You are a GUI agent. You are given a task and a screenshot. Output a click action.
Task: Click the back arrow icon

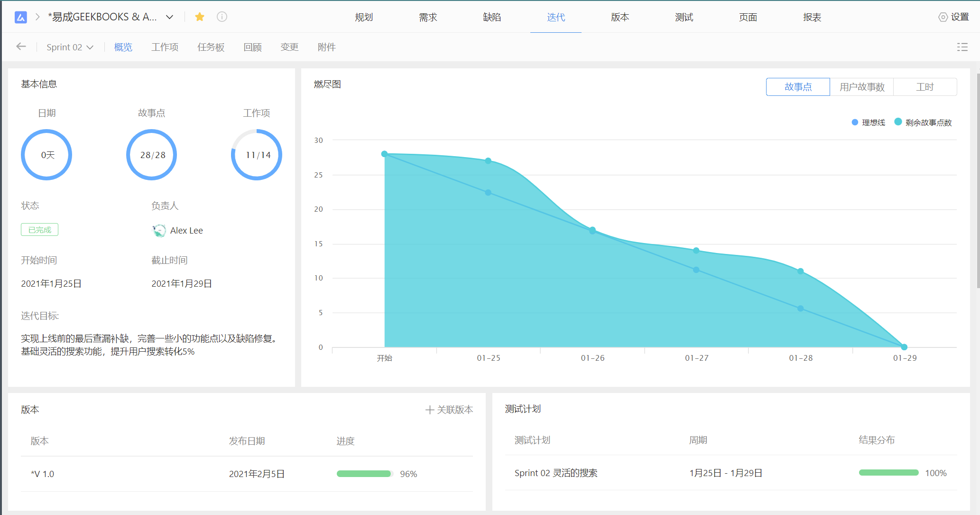coord(21,47)
